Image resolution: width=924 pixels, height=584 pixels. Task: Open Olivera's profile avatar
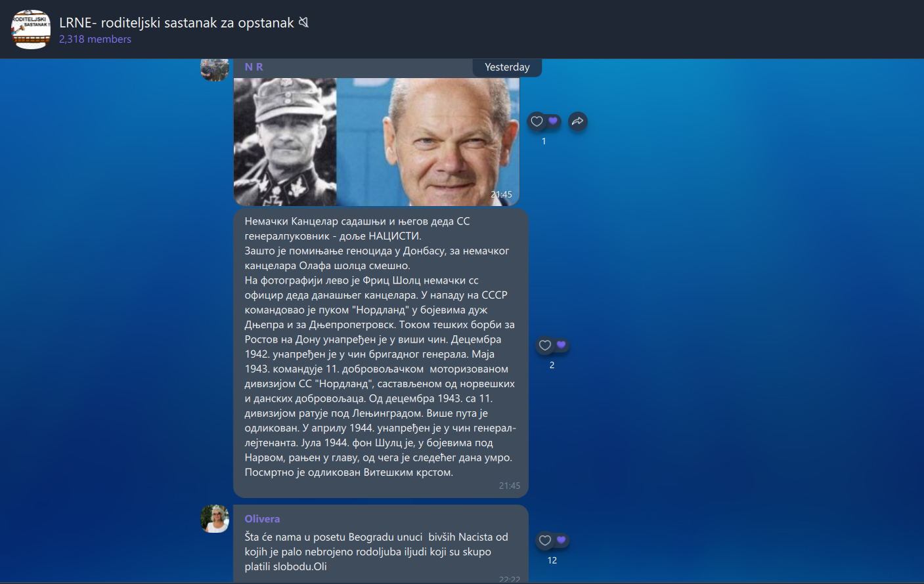[215, 519]
